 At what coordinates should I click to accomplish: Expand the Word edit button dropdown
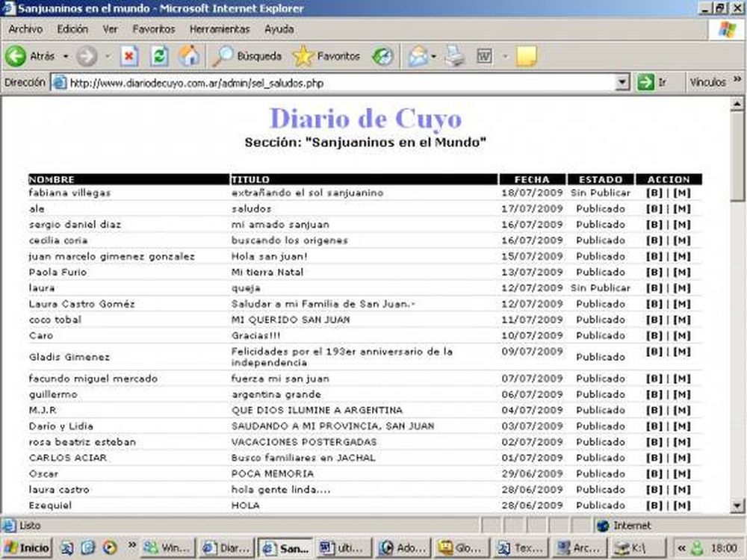(x=505, y=56)
